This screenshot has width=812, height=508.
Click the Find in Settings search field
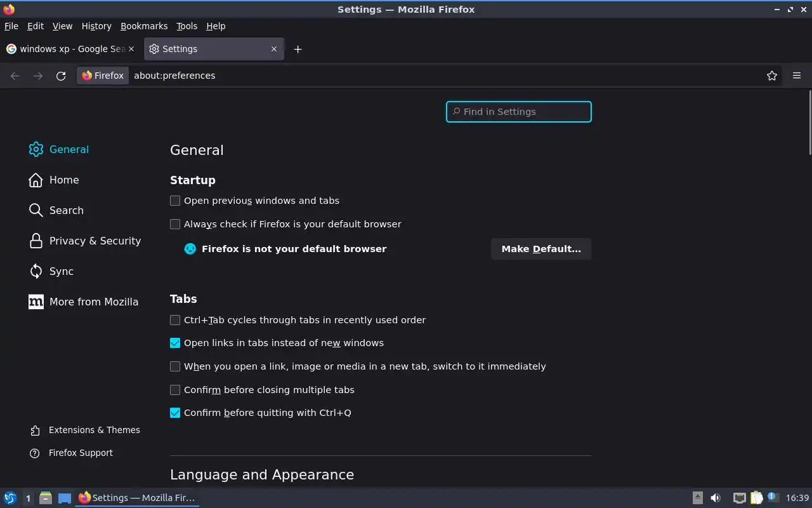[x=519, y=112]
